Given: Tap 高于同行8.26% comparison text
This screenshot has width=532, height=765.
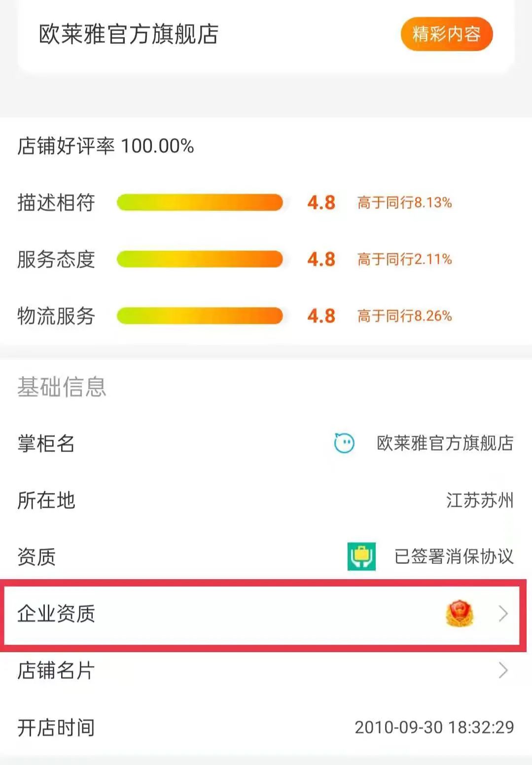Looking at the screenshot, I should [404, 316].
